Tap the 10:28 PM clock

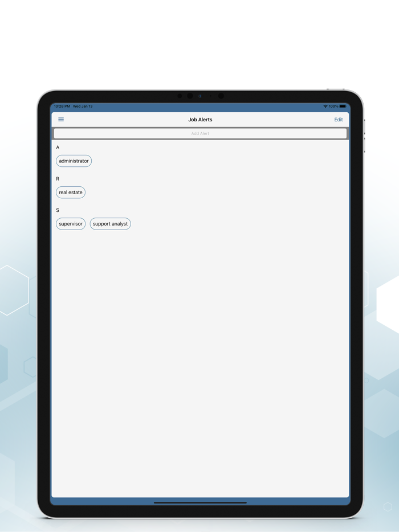(62, 106)
